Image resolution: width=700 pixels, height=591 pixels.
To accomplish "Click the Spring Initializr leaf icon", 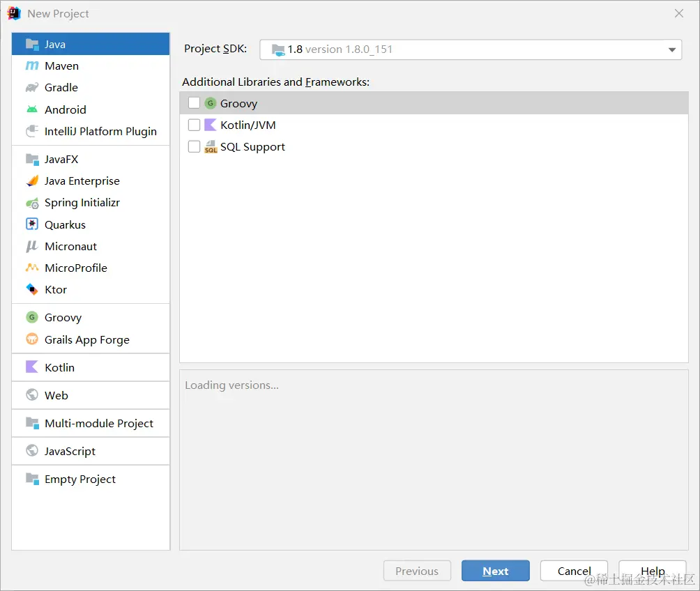I will point(32,203).
